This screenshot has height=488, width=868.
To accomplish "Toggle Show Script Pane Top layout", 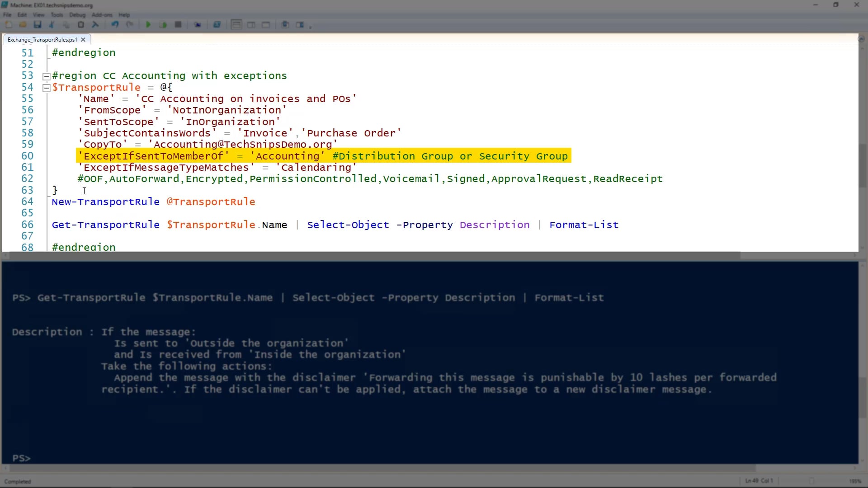I will 236,25.
